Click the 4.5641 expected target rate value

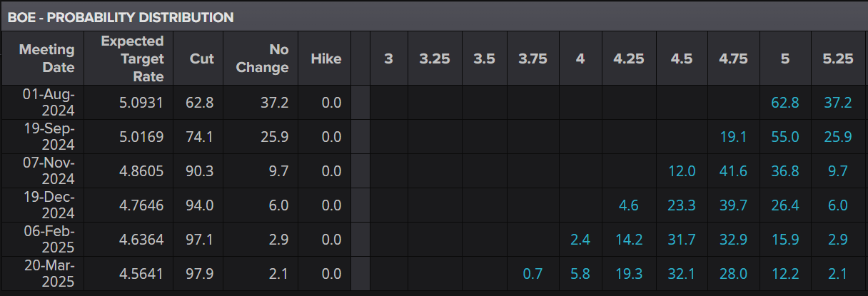[141, 274]
